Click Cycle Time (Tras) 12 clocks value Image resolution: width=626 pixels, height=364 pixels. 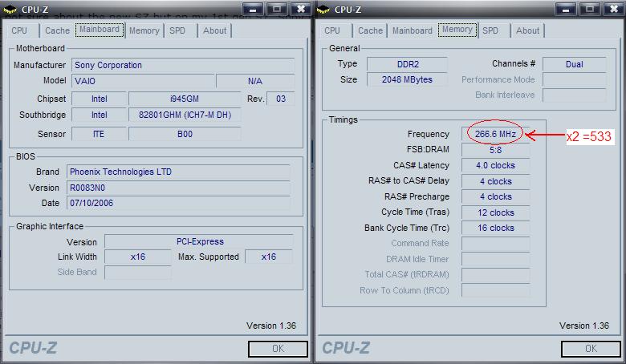[x=495, y=212]
